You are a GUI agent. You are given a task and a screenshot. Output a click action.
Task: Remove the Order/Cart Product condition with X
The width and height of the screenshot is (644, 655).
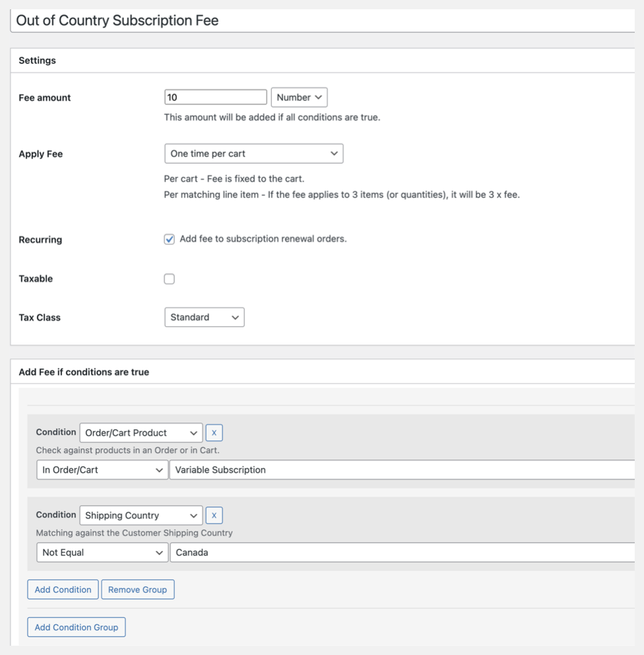point(214,433)
